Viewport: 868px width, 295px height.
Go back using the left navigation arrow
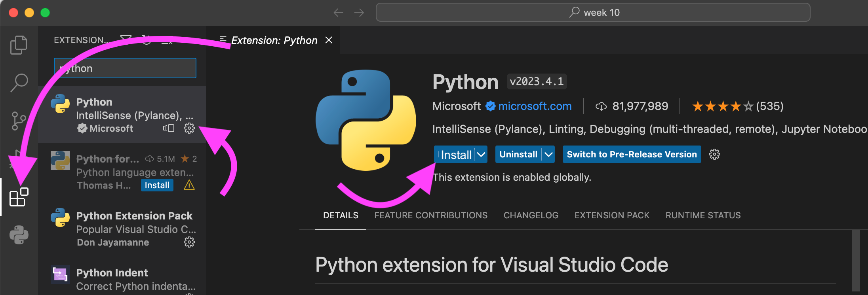(338, 13)
